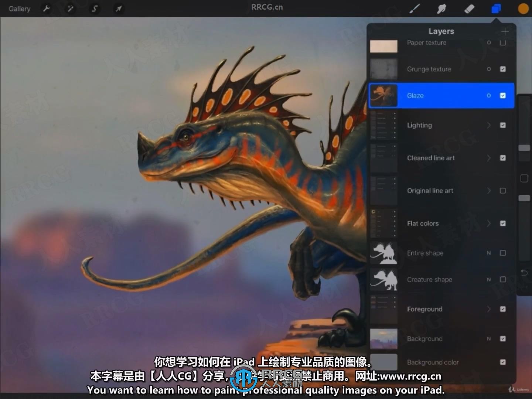Select the Eraser tool

[469, 8]
